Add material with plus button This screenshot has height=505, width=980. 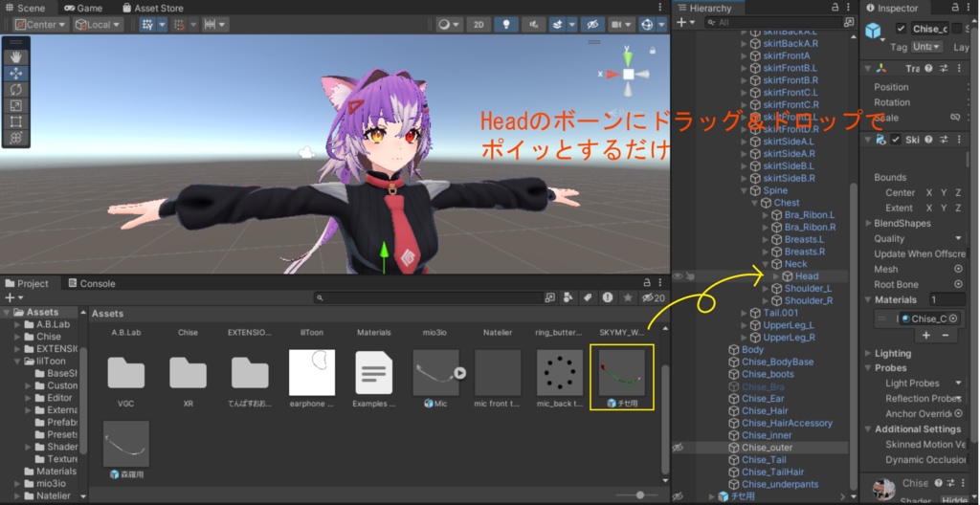click(x=925, y=335)
